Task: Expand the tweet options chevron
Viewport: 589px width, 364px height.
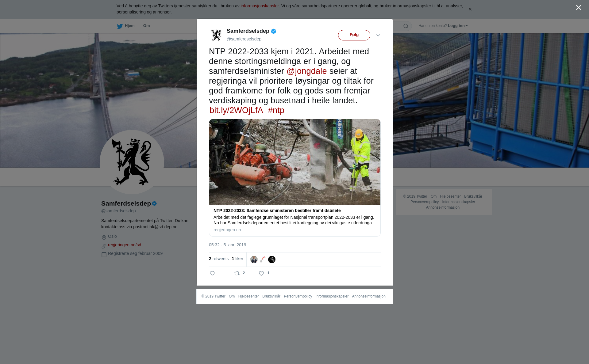Action: point(378,35)
